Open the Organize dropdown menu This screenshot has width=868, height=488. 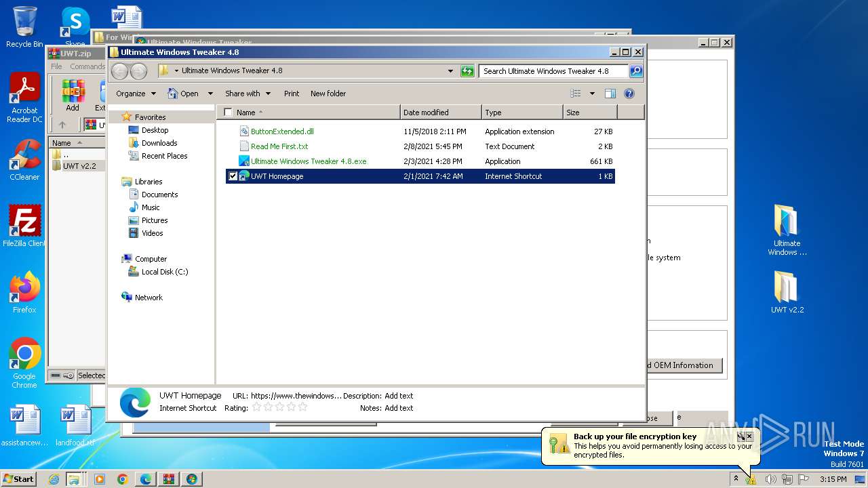(x=136, y=94)
